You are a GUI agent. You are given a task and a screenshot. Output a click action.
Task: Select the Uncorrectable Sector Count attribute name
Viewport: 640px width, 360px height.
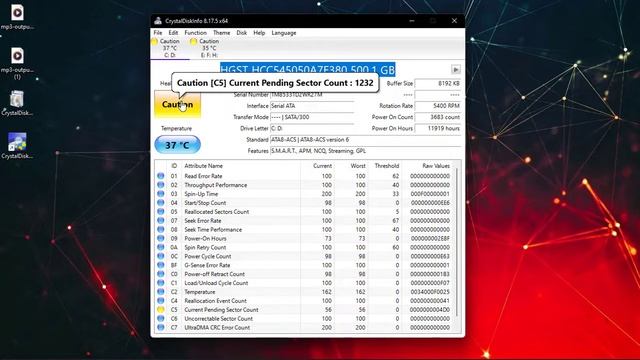(x=218, y=318)
